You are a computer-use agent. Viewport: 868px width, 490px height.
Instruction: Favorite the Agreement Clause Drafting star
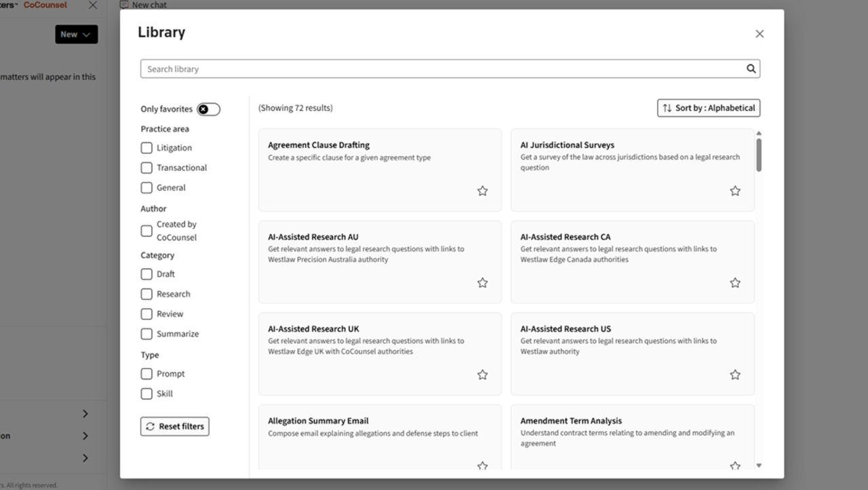pos(482,191)
